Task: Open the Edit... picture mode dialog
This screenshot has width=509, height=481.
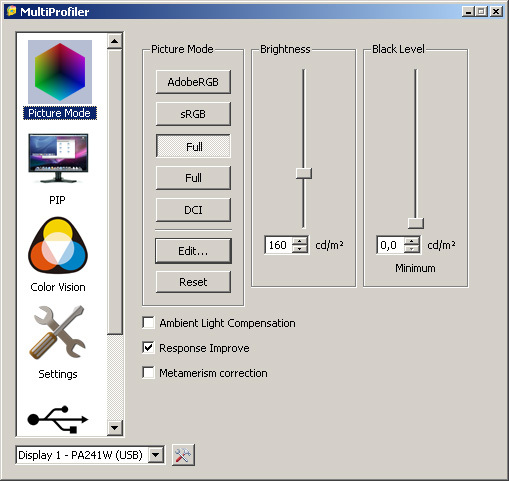Action: tap(193, 251)
